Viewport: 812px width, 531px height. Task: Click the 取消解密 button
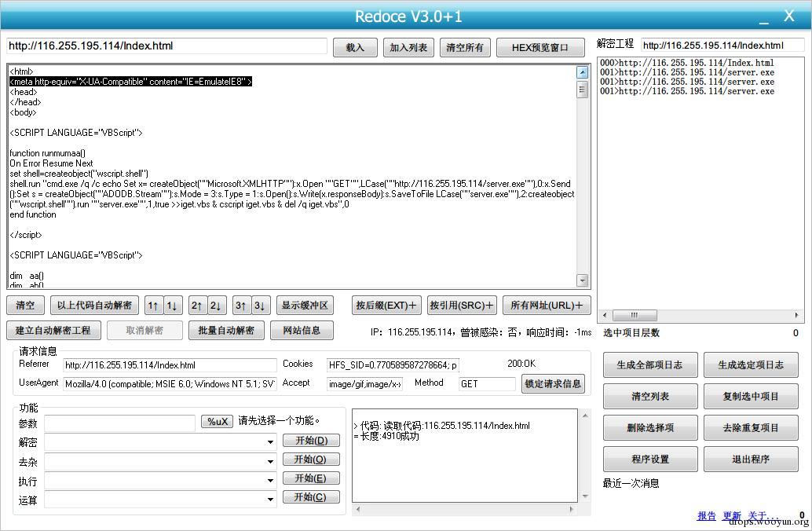(144, 330)
